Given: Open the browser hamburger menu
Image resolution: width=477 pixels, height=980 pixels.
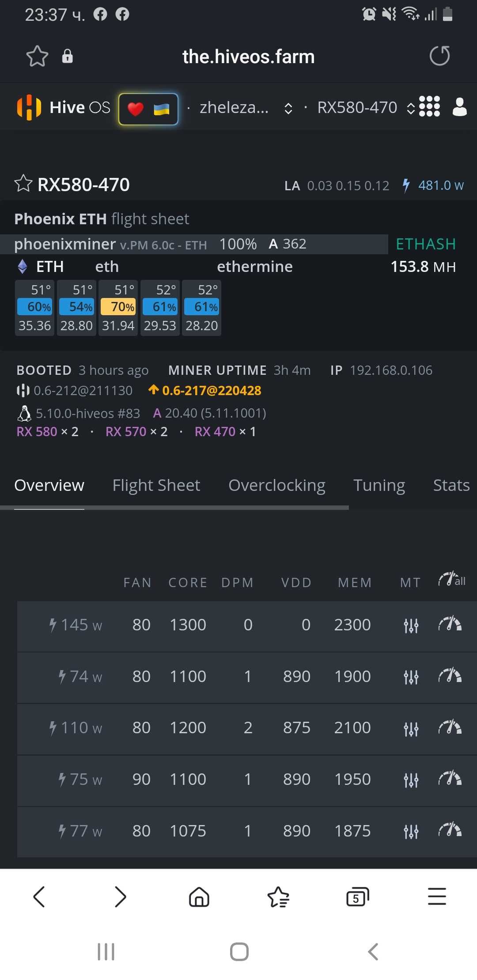Looking at the screenshot, I should [x=437, y=897].
